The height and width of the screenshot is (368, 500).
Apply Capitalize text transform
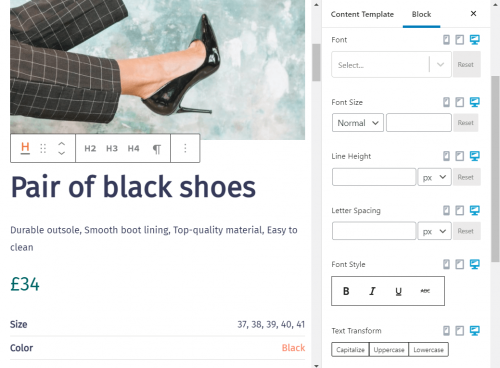point(350,350)
